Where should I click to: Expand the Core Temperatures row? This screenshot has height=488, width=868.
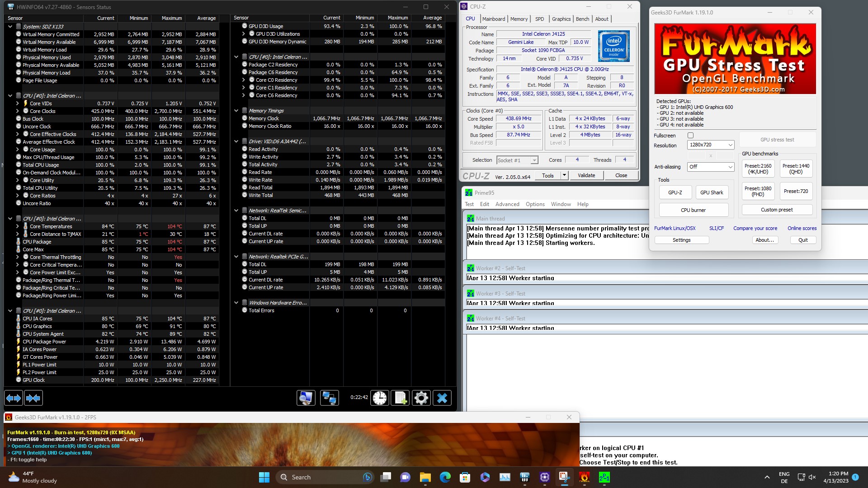pyautogui.click(x=17, y=226)
